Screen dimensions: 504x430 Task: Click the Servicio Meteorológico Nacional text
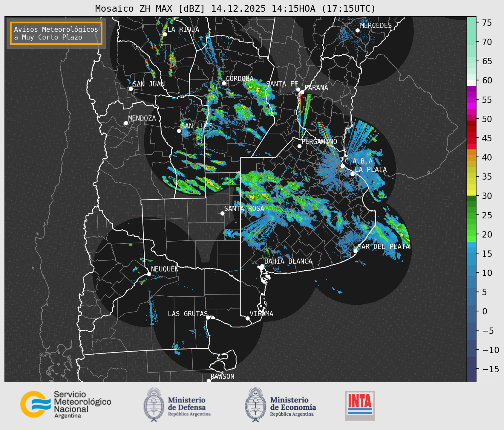(82, 404)
